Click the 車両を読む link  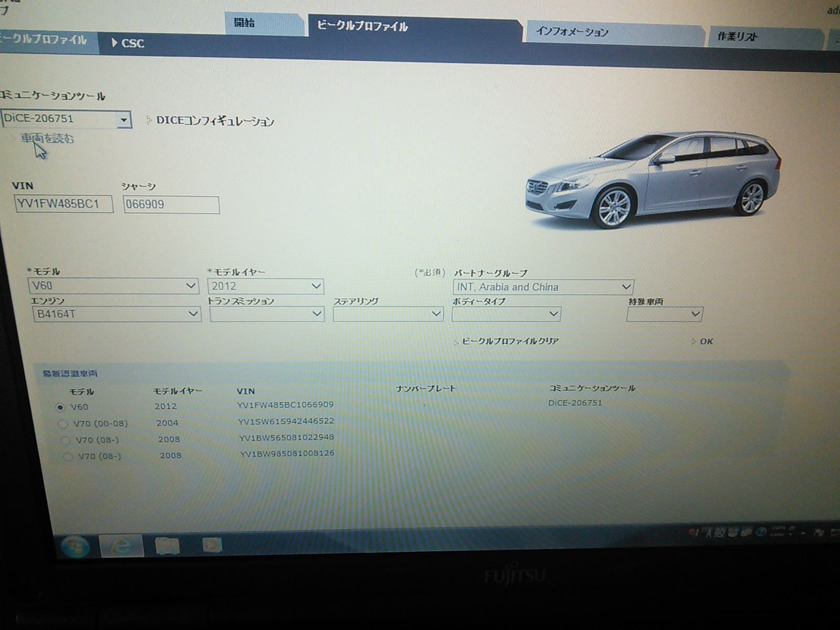click(47, 139)
